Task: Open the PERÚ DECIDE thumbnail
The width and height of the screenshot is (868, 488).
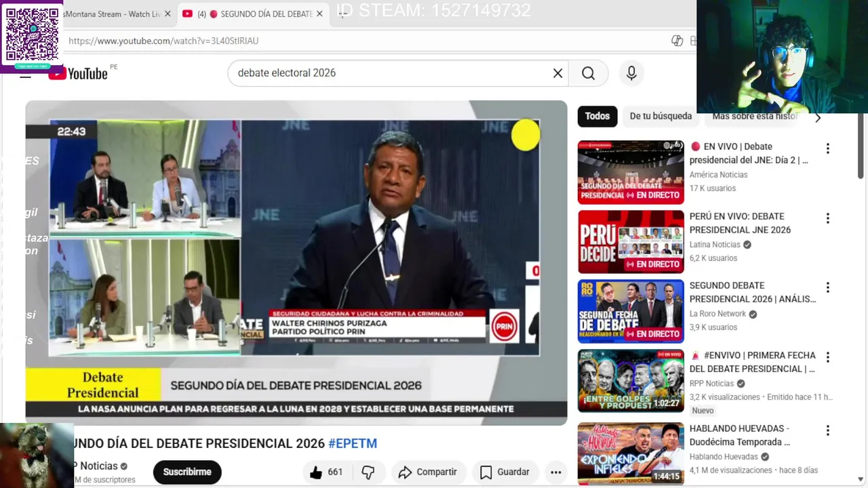Action: (x=631, y=242)
